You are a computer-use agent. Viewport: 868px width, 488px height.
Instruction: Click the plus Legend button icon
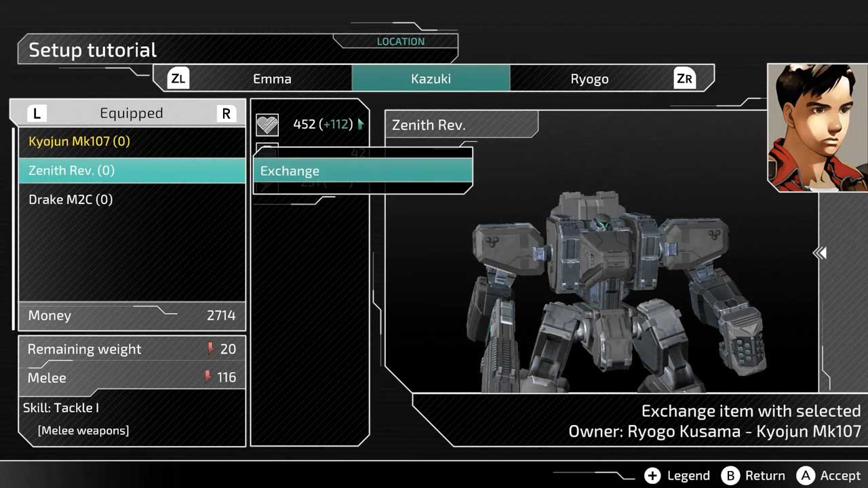click(652, 475)
